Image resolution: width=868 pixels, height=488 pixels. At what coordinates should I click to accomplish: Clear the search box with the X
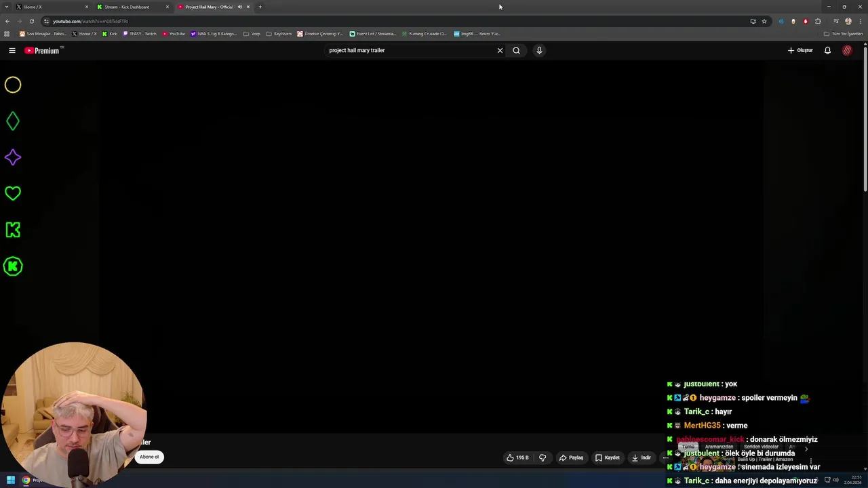tap(500, 50)
